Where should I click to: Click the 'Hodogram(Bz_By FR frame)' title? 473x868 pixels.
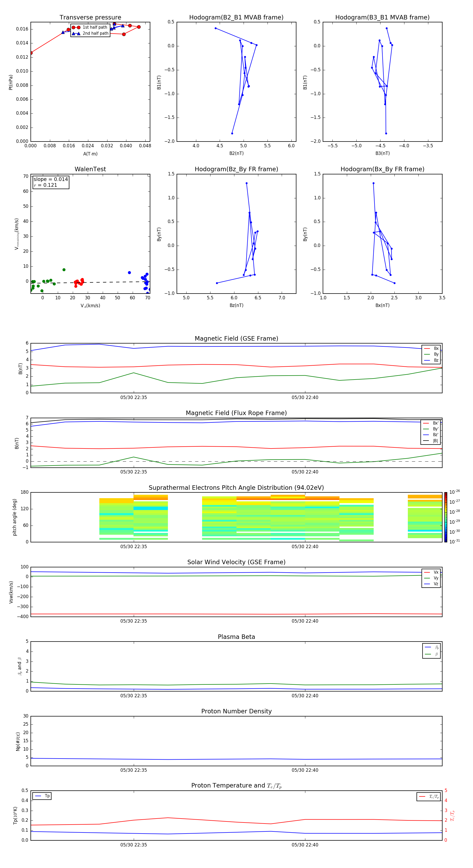(236, 169)
